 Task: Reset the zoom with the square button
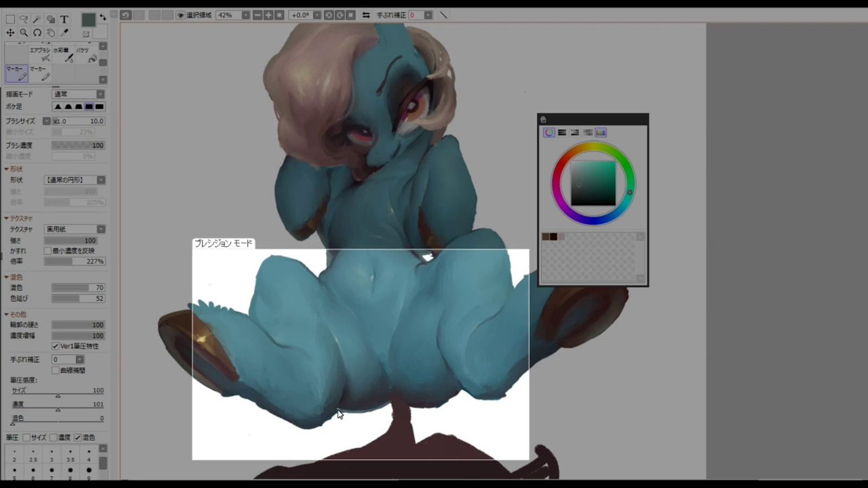coord(279,15)
